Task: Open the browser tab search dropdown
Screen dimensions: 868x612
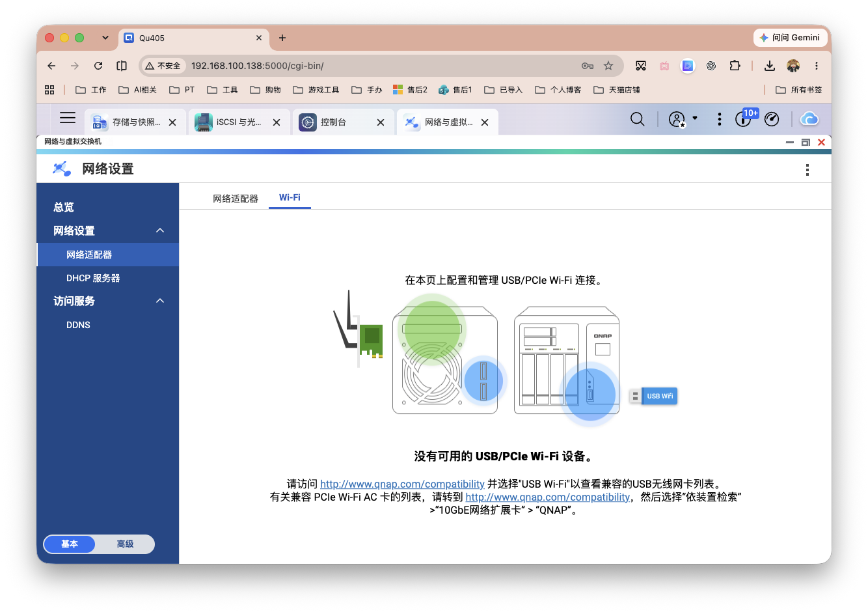Action: (x=105, y=38)
